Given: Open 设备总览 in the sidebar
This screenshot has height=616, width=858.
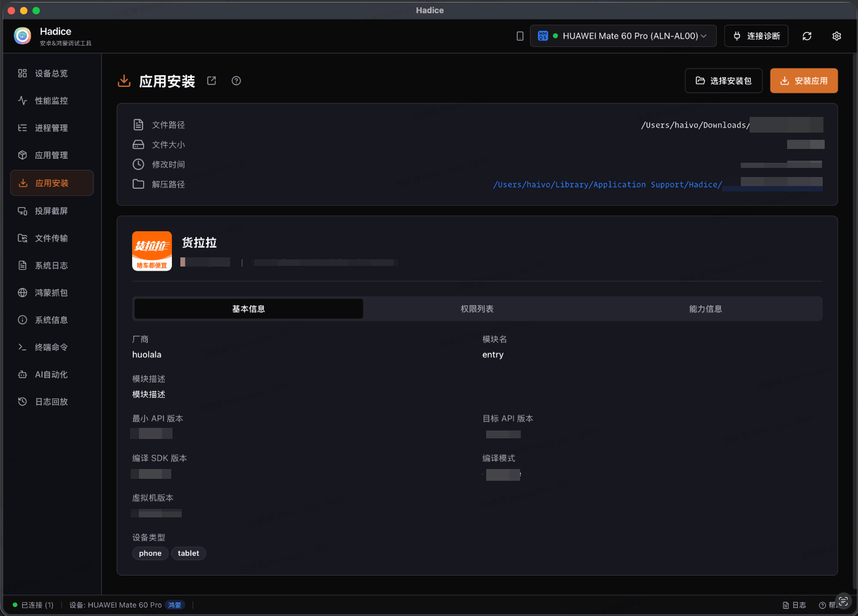Looking at the screenshot, I should tap(52, 73).
